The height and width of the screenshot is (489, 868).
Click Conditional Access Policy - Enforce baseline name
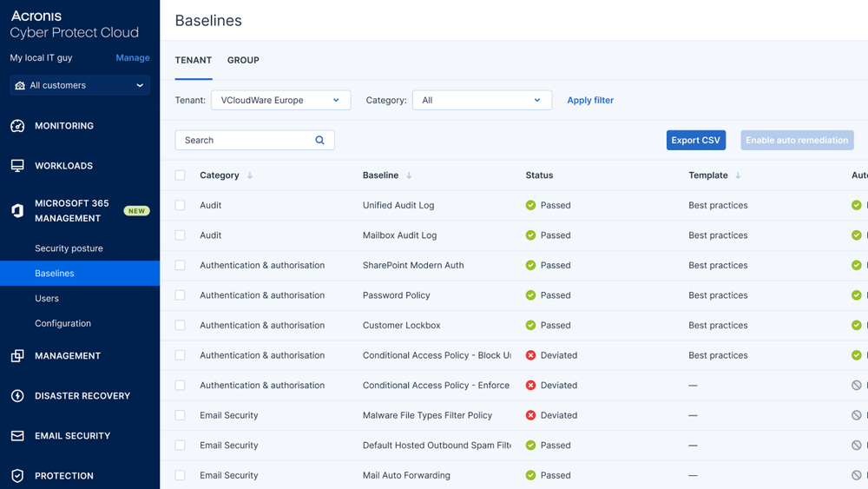[436, 385]
